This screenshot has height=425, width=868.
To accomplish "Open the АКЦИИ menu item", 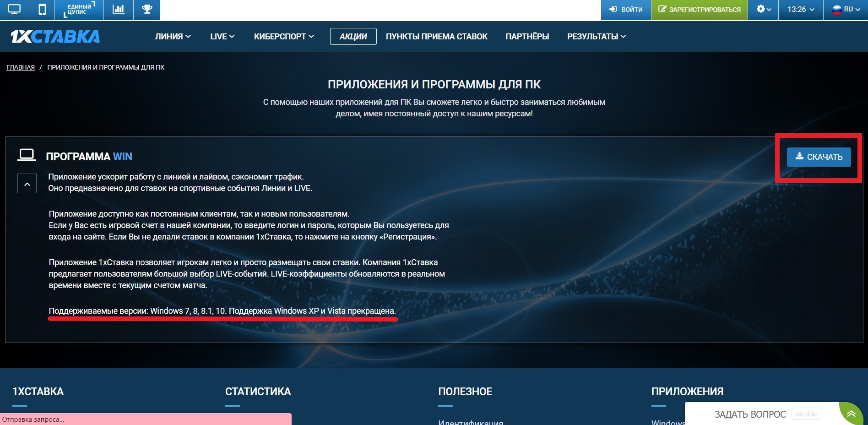I will pyautogui.click(x=353, y=37).
